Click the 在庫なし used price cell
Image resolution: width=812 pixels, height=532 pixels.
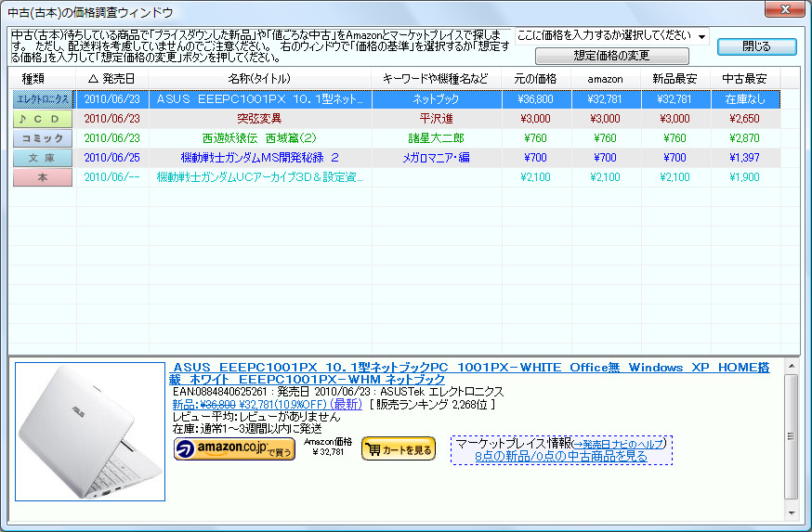click(x=745, y=98)
